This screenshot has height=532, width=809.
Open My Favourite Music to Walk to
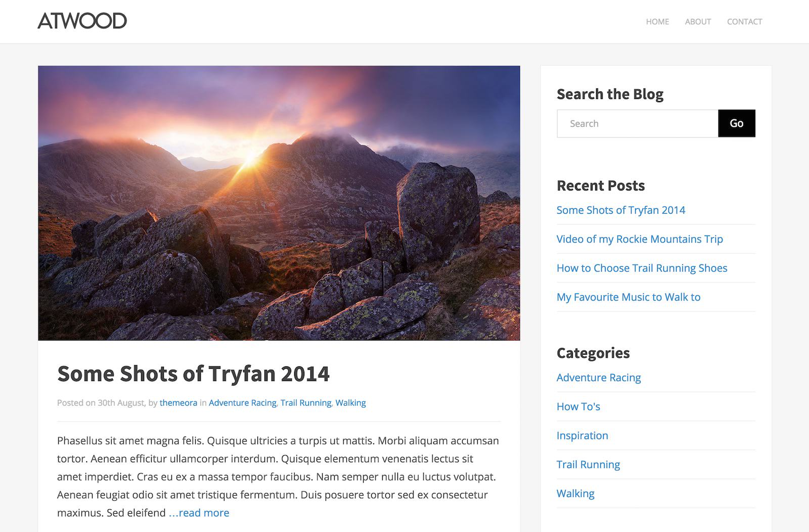(x=628, y=297)
